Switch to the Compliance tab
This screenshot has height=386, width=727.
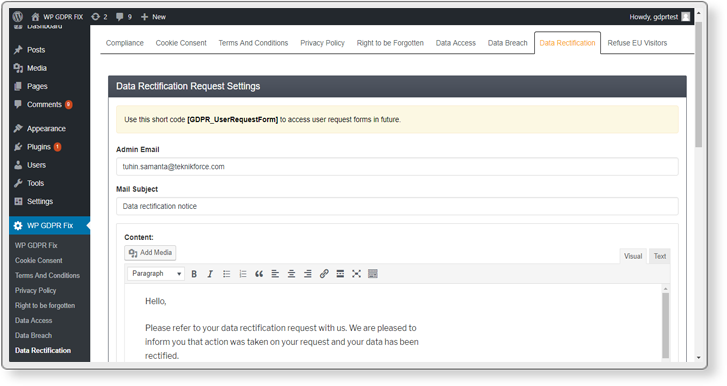pos(125,43)
